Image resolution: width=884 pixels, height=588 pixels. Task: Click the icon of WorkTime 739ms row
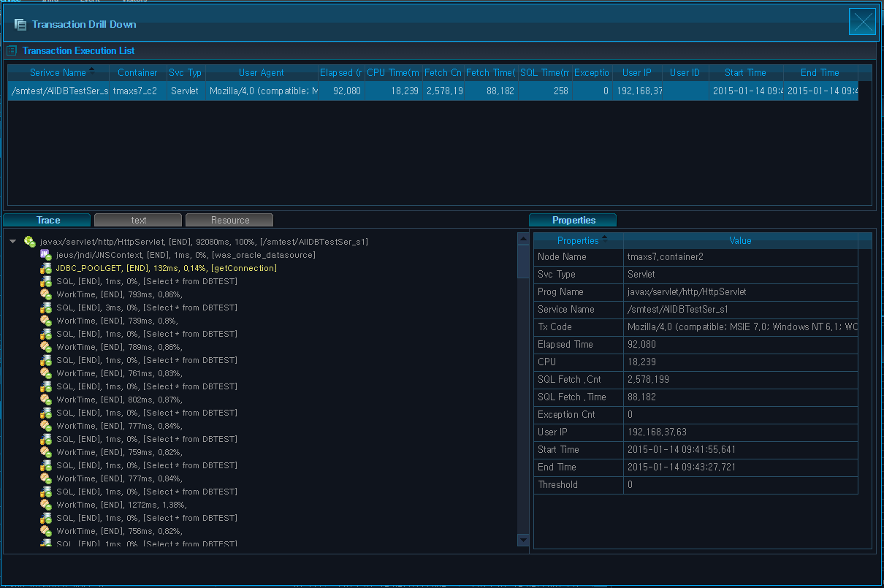click(x=45, y=321)
